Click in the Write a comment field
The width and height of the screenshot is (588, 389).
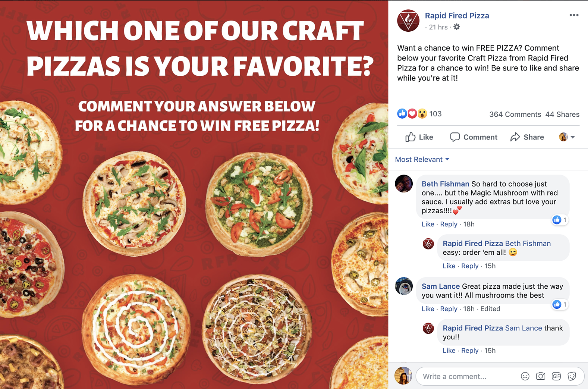pos(466,376)
